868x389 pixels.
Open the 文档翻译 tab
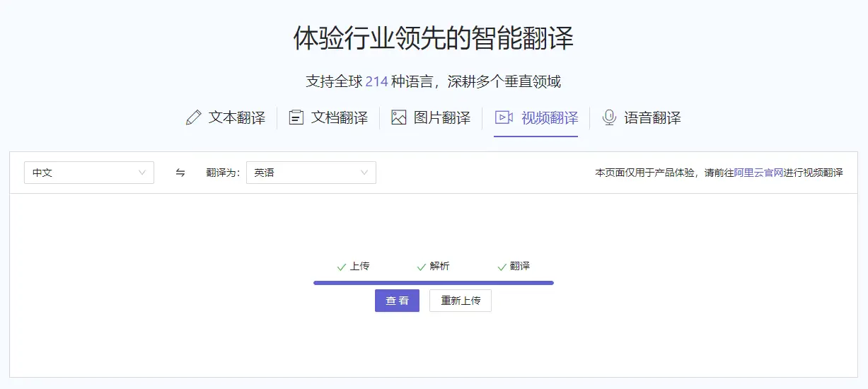339,117
